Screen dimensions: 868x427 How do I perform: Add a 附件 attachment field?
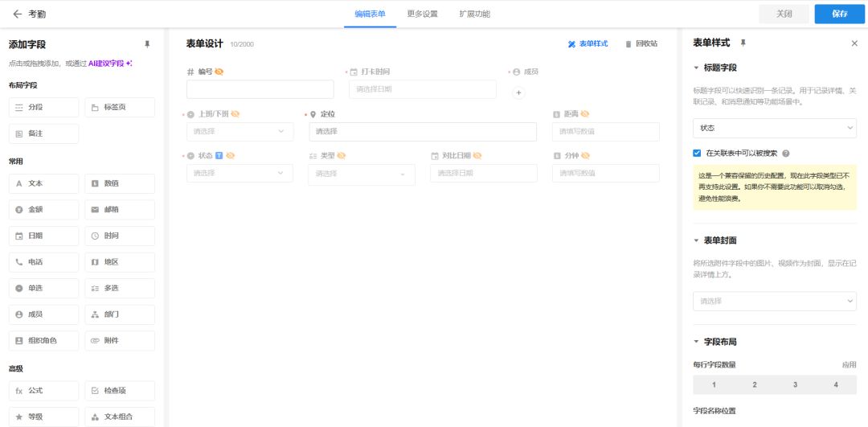click(x=120, y=341)
